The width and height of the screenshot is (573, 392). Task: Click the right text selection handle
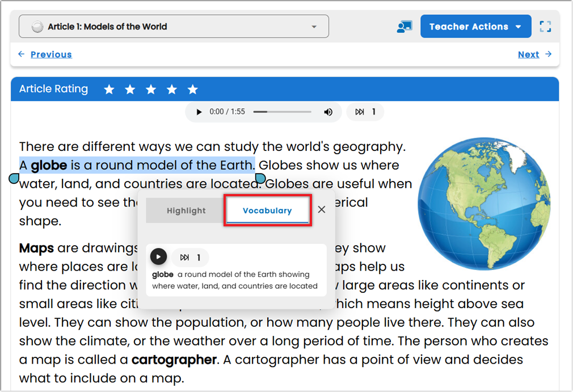(260, 178)
